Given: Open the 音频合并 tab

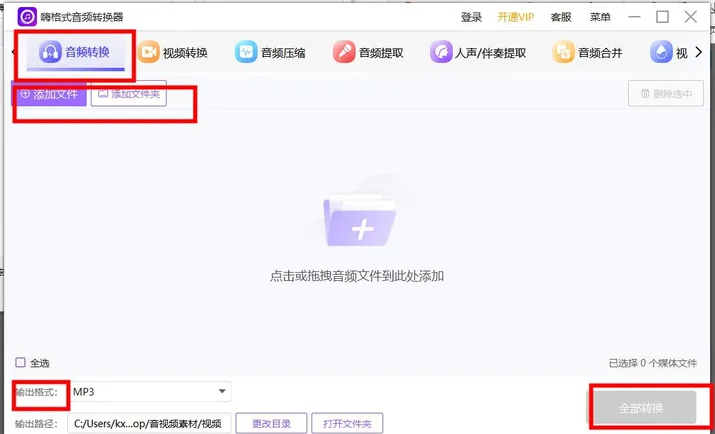Looking at the screenshot, I should (587, 53).
